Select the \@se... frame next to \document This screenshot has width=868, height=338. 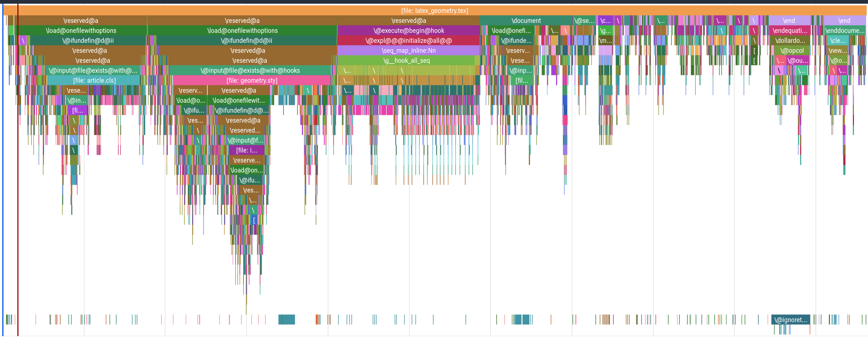point(584,21)
